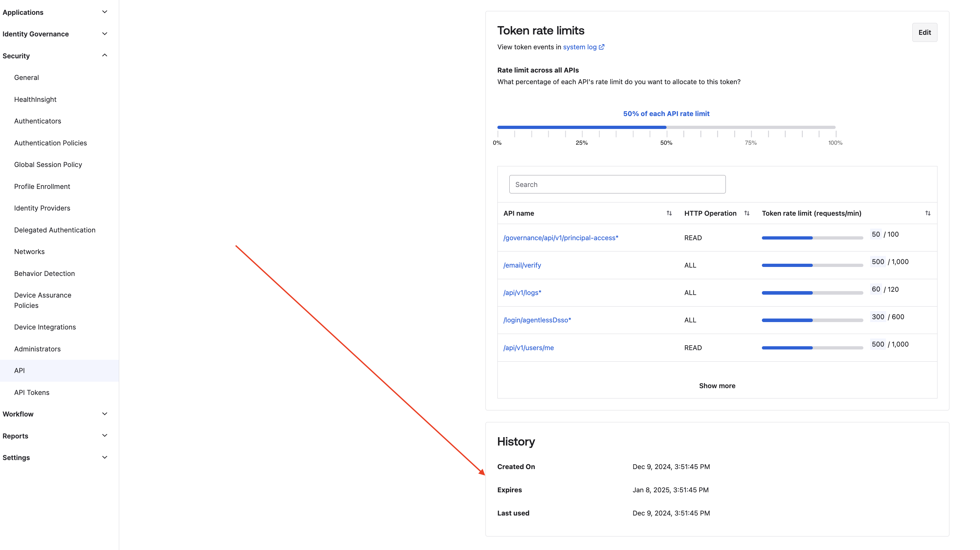Click Show more below API table
The width and height of the screenshot is (980, 550).
pyautogui.click(x=717, y=386)
